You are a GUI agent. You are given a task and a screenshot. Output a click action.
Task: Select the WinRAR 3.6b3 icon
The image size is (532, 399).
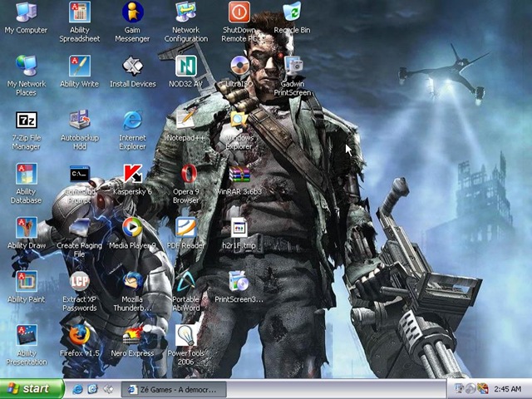click(x=239, y=175)
